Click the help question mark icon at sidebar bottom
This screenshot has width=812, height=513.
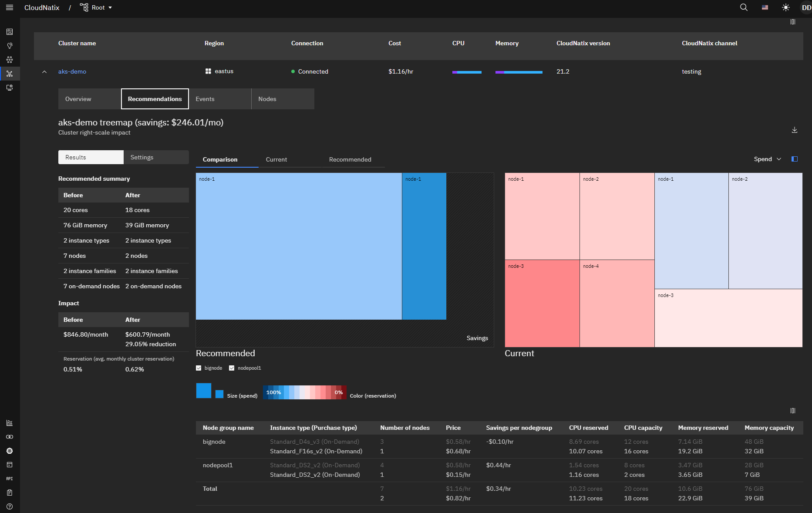(x=9, y=506)
